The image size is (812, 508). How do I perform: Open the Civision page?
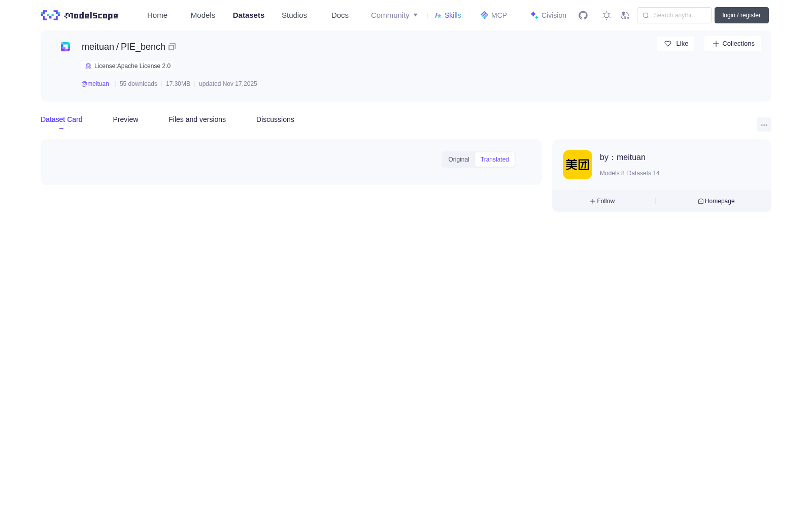tap(548, 15)
